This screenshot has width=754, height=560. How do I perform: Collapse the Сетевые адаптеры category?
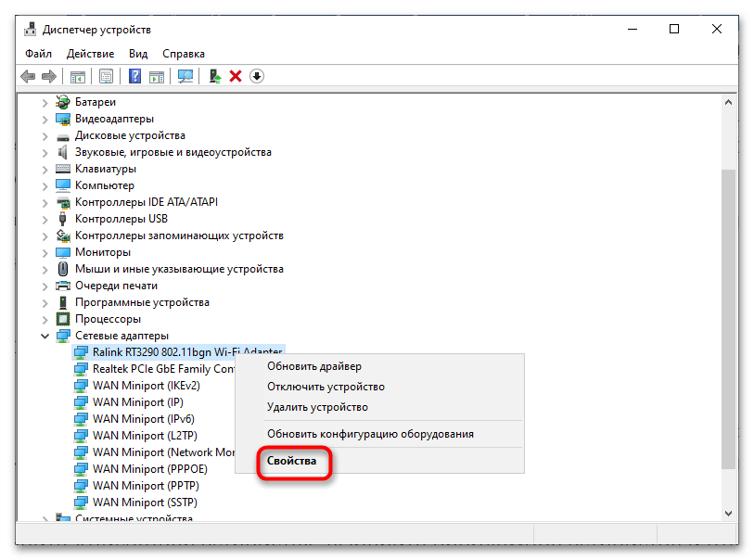[x=45, y=336]
